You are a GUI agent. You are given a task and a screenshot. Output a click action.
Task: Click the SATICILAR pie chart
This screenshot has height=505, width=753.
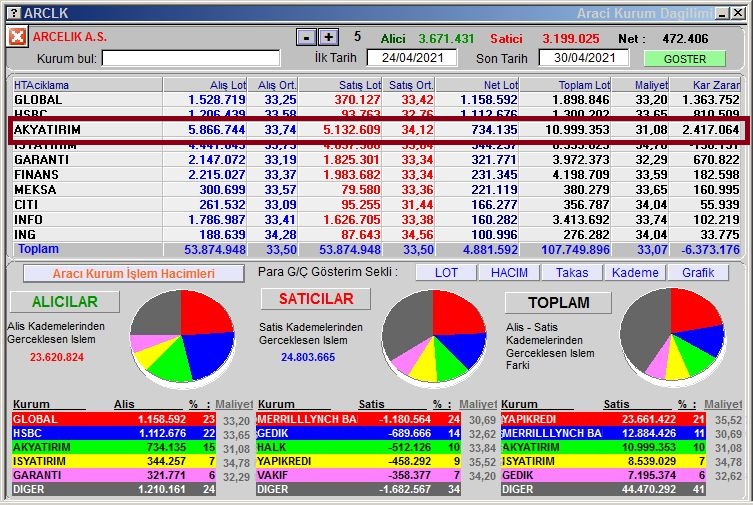click(434, 337)
